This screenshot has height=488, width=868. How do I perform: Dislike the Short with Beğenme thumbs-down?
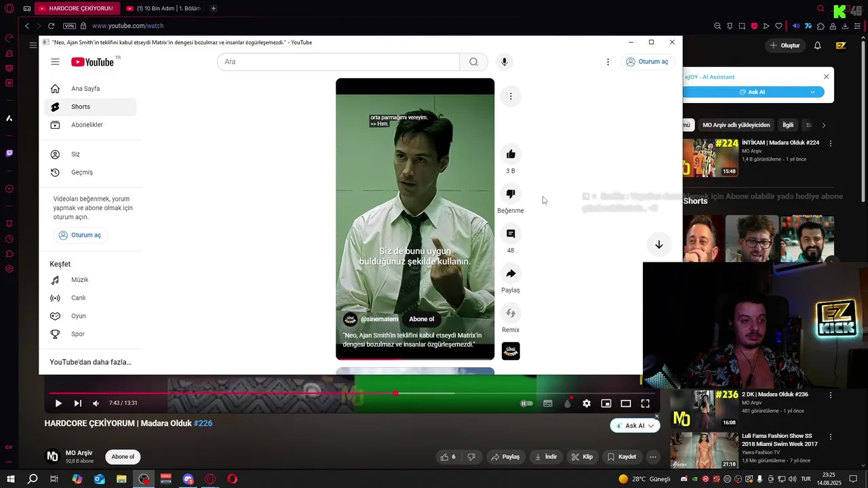[511, 194]
